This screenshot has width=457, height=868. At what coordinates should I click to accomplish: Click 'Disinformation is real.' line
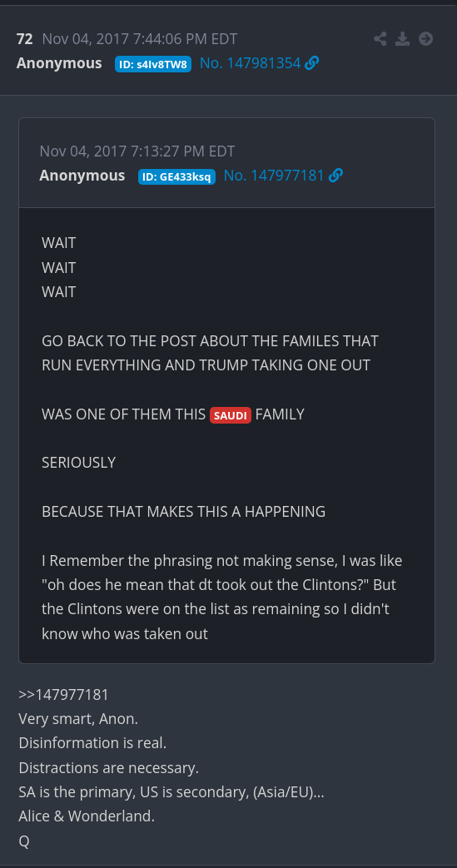pos(92,743)
